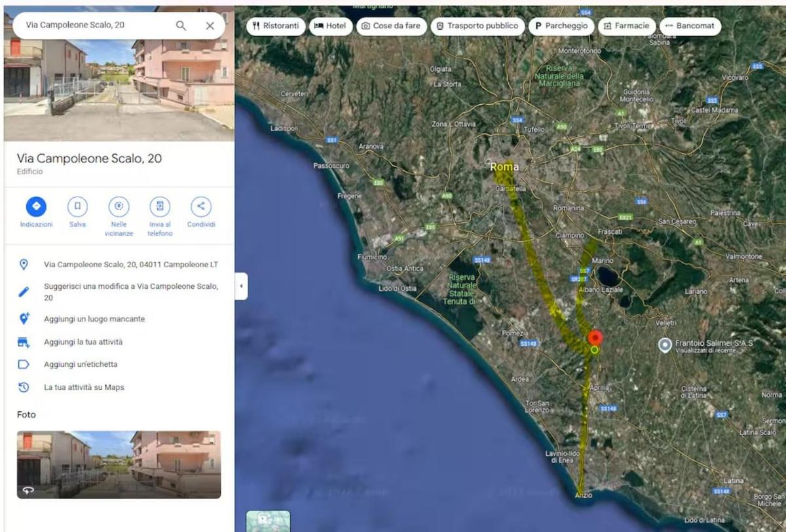This screenshot has height=532, width=786.
Task: Select the Farmacie filter chip
Action: 626,26
